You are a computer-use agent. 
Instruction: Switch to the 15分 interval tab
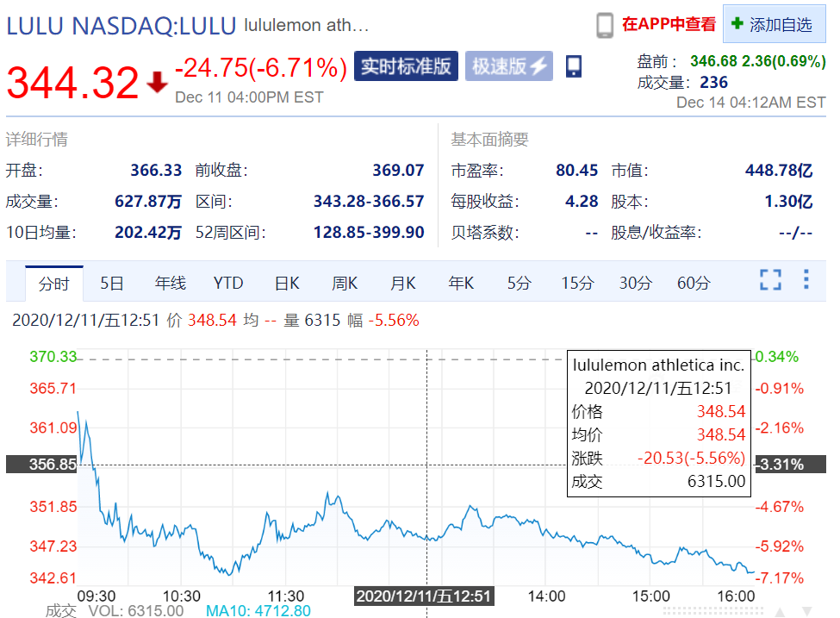[x=577, y=283]
